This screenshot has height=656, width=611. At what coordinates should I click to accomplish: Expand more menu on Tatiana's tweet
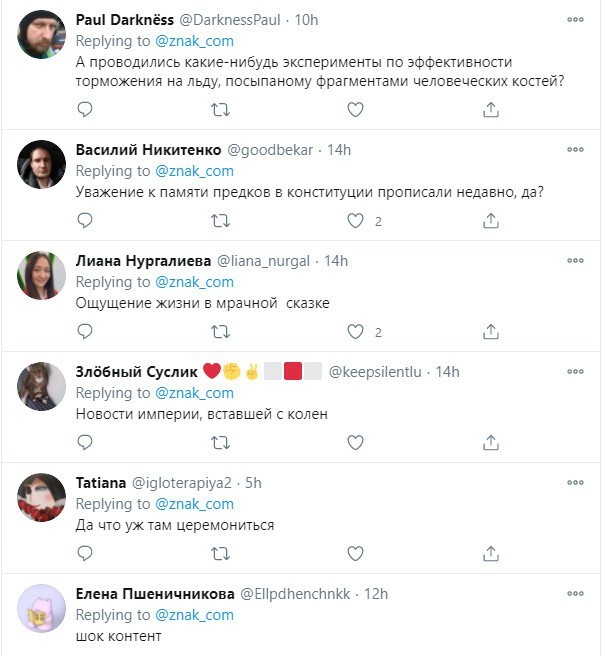coord(575,482)
